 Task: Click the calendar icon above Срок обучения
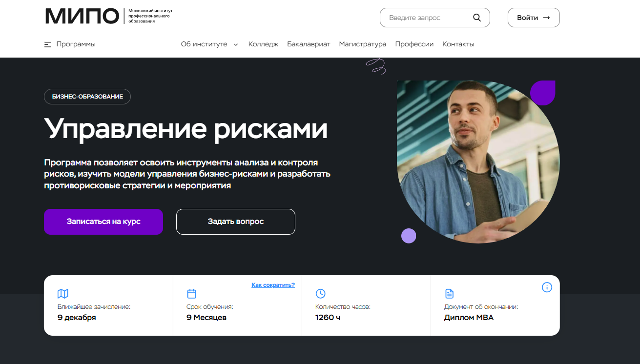pos(192,294)
